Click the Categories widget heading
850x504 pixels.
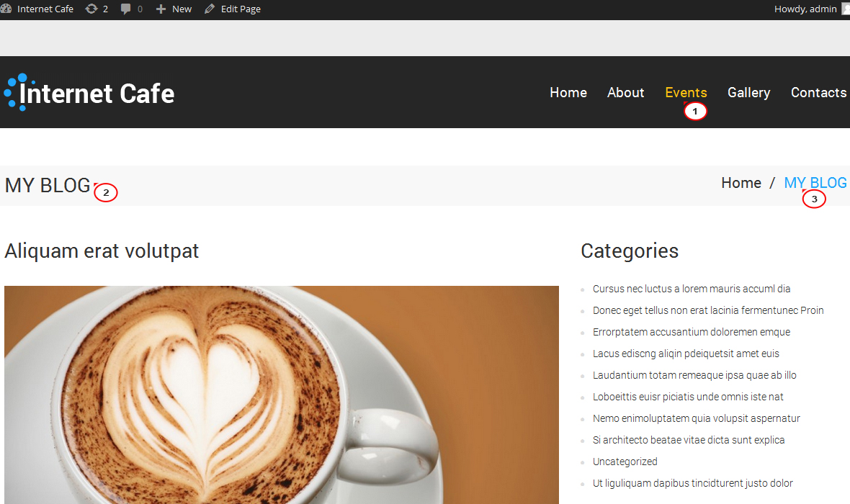[x=630, y=251]
